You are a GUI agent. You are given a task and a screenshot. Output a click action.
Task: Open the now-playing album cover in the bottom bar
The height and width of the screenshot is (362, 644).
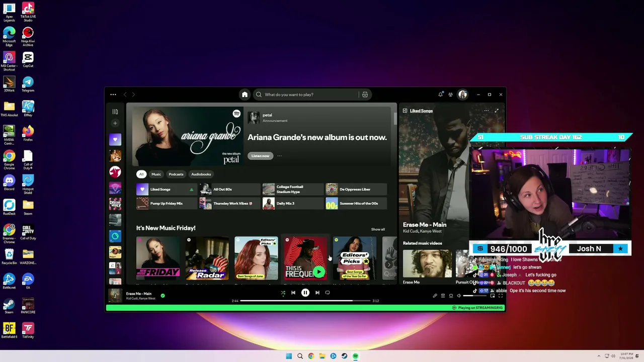click(x=115, y=295)
